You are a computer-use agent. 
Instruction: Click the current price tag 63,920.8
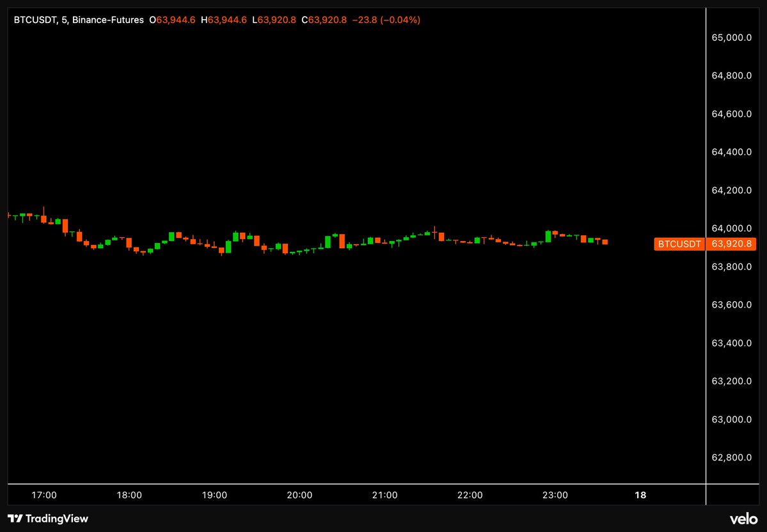pos(731,244)
